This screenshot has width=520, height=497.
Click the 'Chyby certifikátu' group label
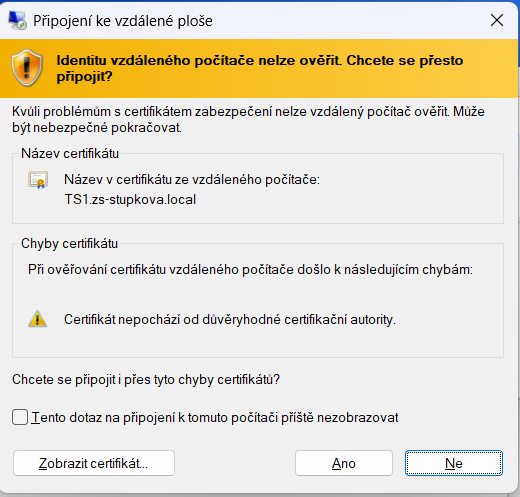click(x=69, y=244)
